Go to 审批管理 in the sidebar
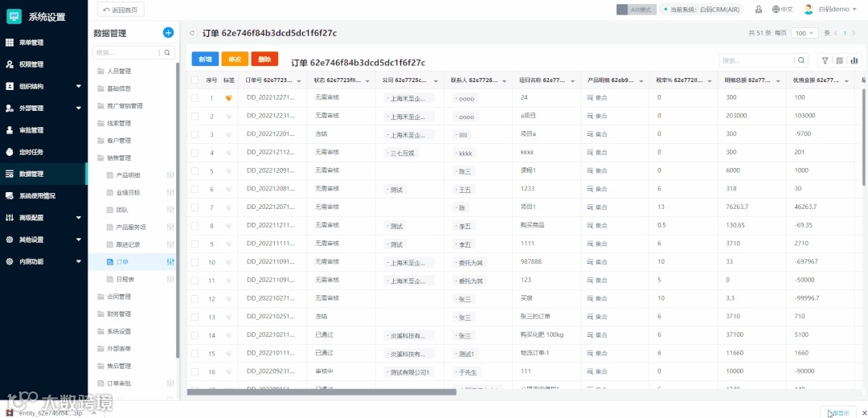 click(43, 130)
